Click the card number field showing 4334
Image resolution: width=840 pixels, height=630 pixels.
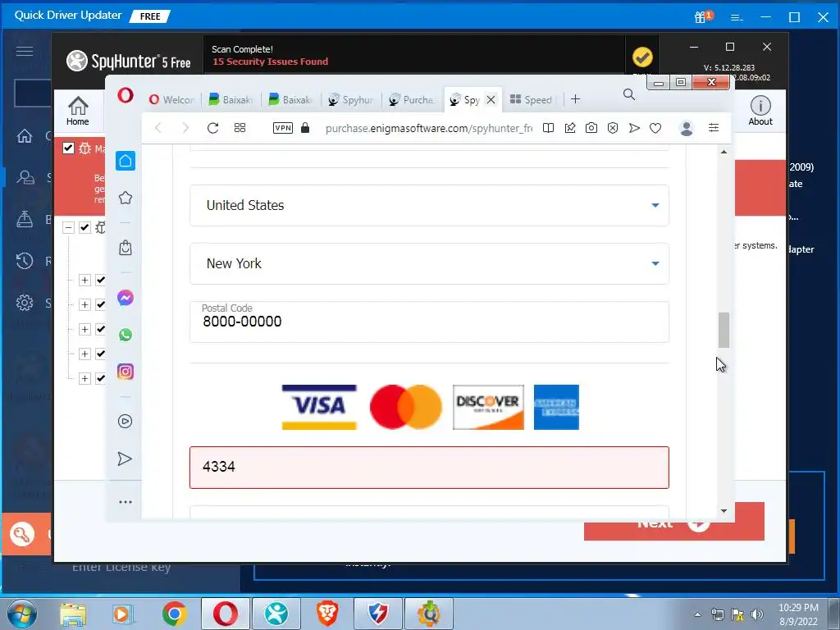(x=429, y=467)
